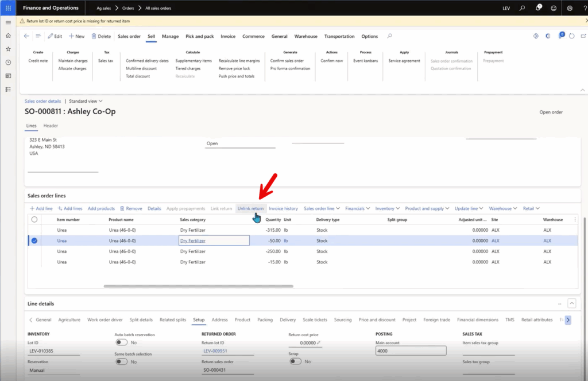The width and height of the screenshot is (588, 381).
Task: Click Maintain charges in Charges group
Action: (73, 61)
